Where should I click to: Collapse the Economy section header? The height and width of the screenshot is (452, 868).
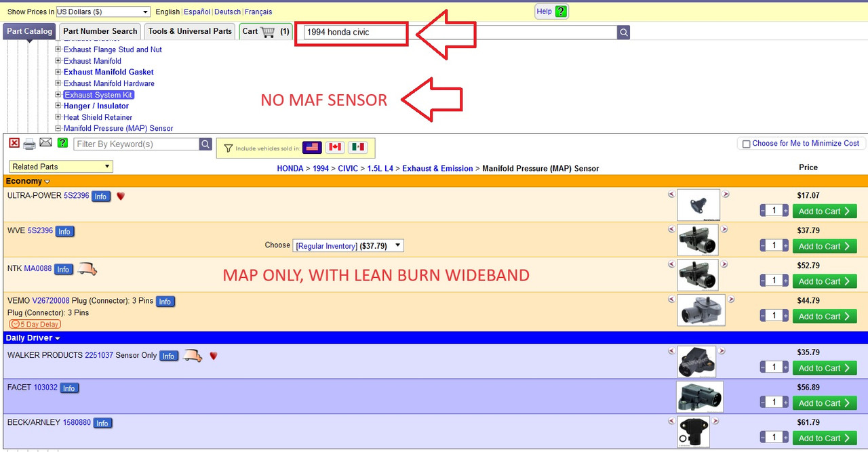pyautogui.click(x=28, y=181)
